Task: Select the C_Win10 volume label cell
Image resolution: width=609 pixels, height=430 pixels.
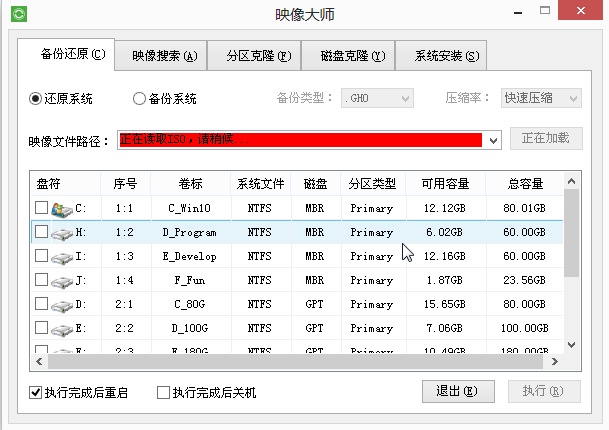Action: (x=190, y=209)
